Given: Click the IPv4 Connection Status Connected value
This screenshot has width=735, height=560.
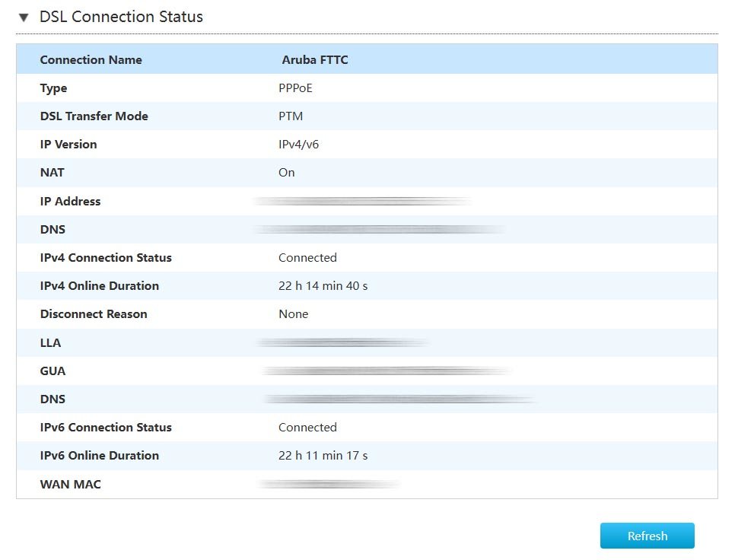Looking at the screenshot, I should coord(307,258).
